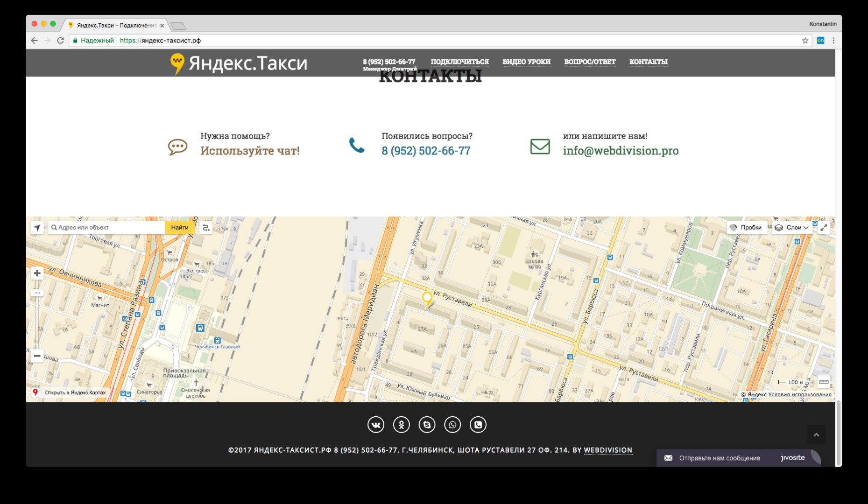Open the Odnoklassniki social icon
Viewport: 868px width, 504px height.
click(401, 425)
